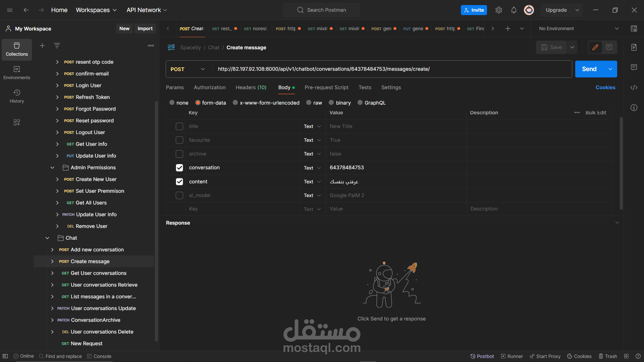This screenshot has width=644, height=362.
Task: Enable the favourite form-data checkbox
Action: coord(179,140)
